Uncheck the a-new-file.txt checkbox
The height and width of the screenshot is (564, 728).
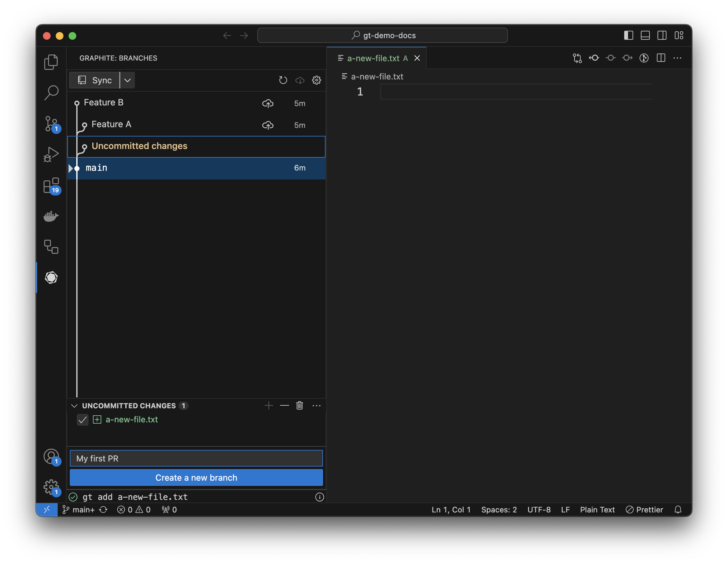tap(82, 420)
